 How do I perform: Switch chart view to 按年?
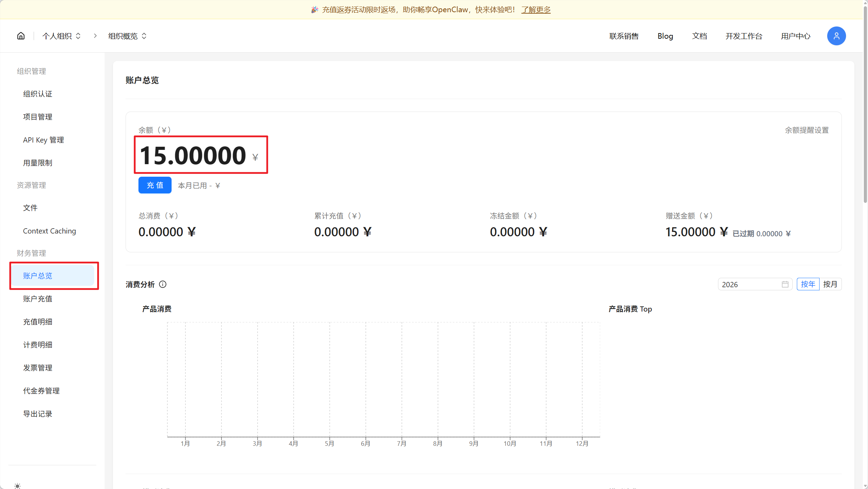click(x=808, y=284)
